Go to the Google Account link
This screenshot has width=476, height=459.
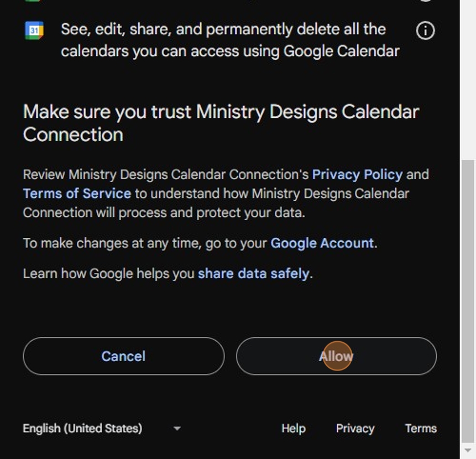pyautogui.click(x=322, y=243)
